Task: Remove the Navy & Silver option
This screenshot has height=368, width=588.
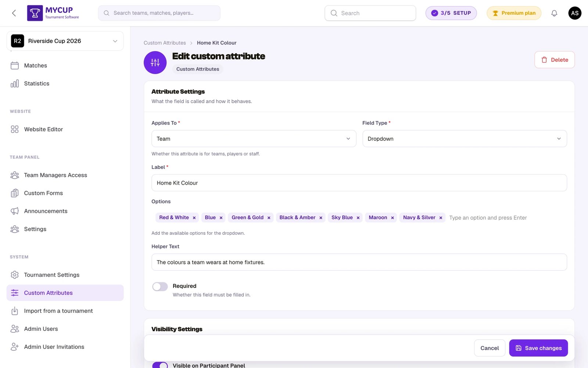Action: [x=441, y=218]
